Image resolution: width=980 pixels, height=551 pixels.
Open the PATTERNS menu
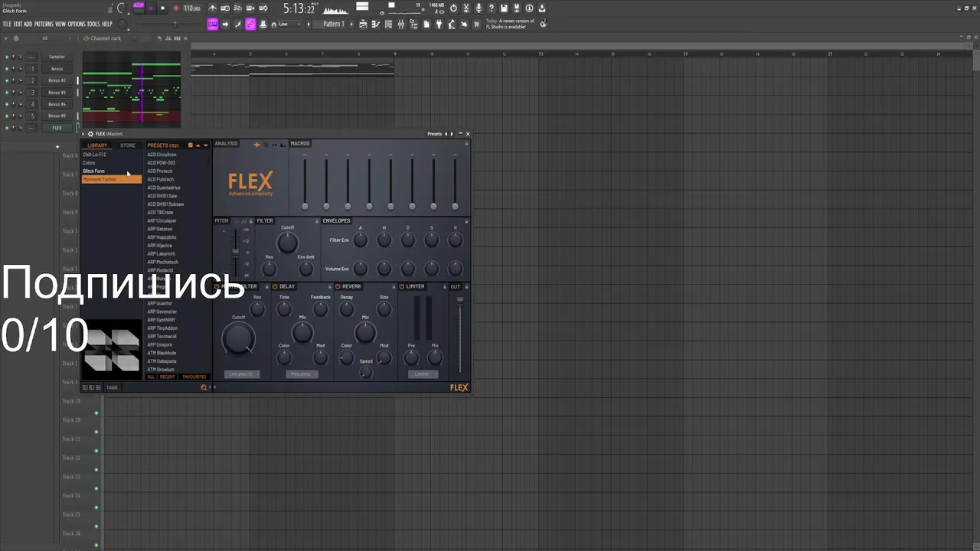[44, 24]
